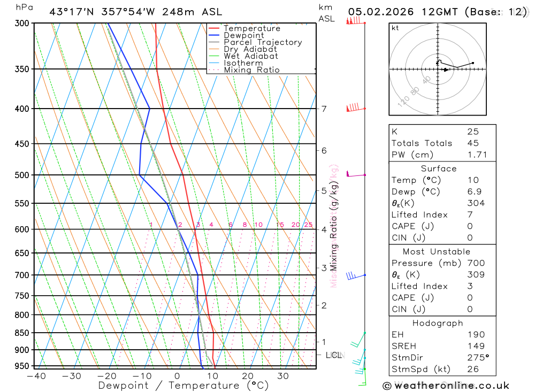535x392 pixels.
Task: Click the 0 temperature axis label
Action: 177,376
